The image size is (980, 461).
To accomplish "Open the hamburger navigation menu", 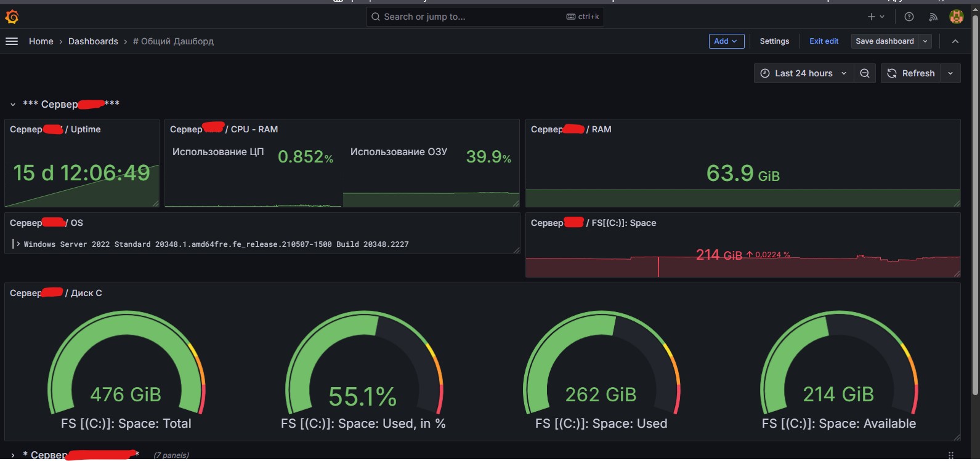I will [11, 41].
